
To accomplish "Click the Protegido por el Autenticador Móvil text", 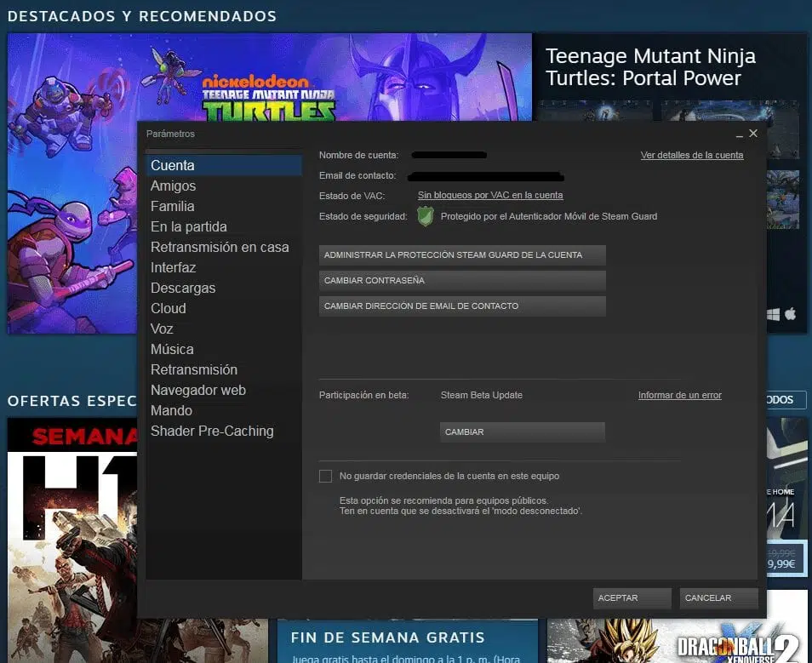I will (x=549, y=216).
